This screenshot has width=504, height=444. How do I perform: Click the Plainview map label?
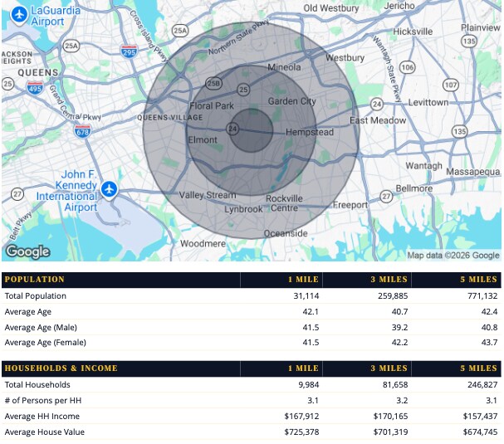click(x=481, y=28)
